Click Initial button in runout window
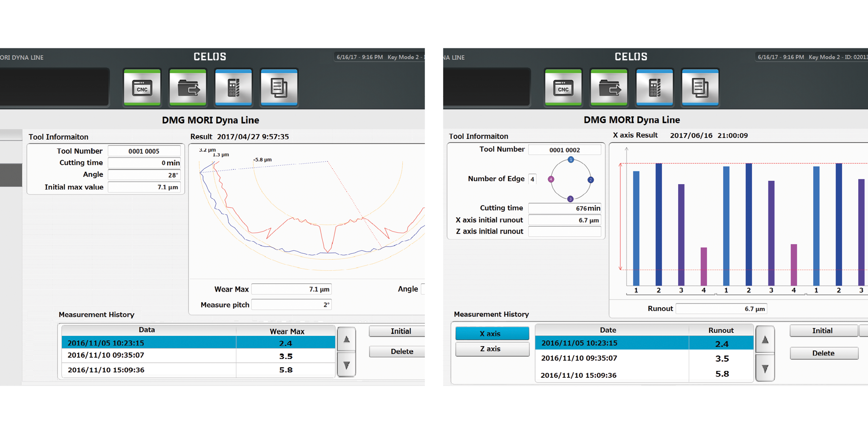The width and height of the screenshot is (868, 434). (824, 331)
